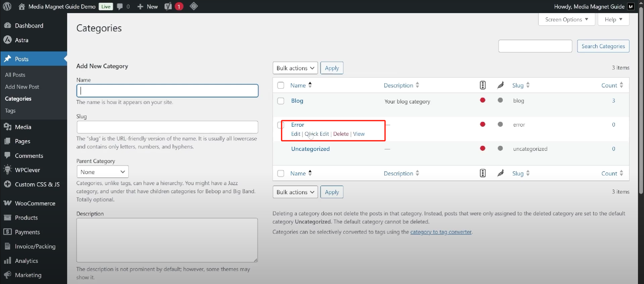Expand the Screen Options panel
Image resolution: width=644 pixels, height=284 pixels.
coord(566,19)
